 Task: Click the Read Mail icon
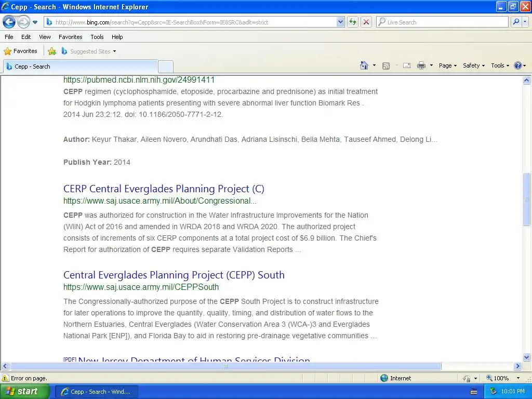coord(407,65)
